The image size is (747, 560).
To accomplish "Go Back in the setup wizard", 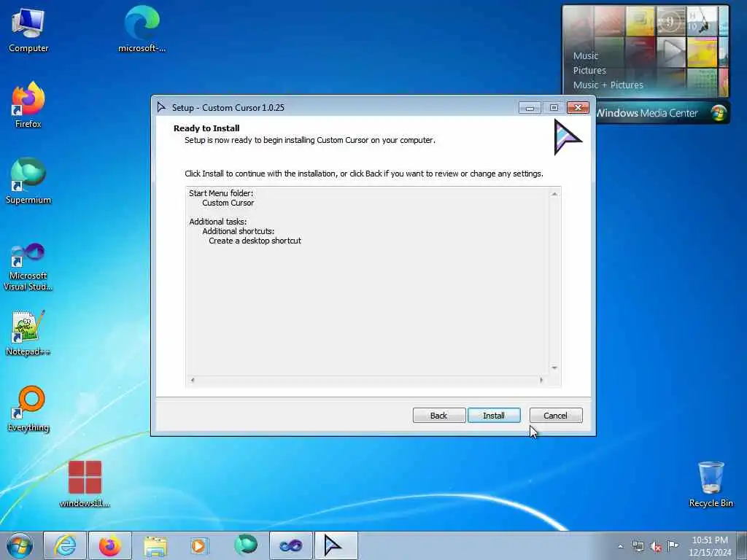I will (438, 415).
